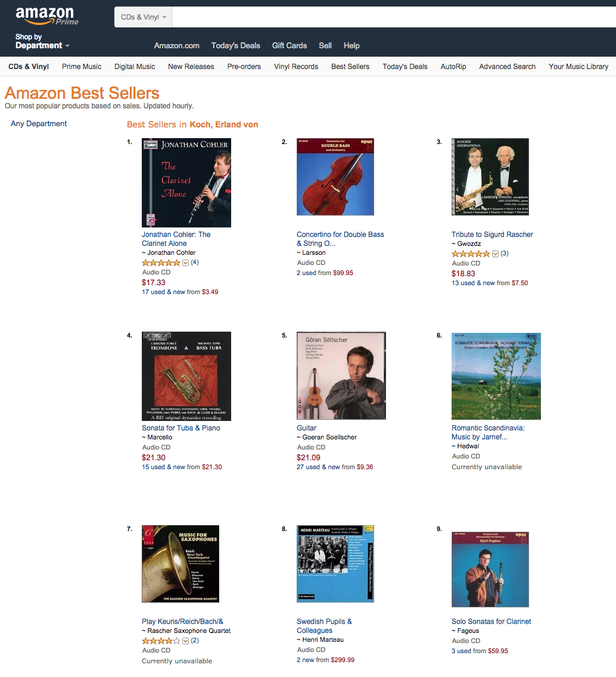Viewport: 616px width, 677px height.
Task: Click the star rating under Rascher Saxophone Quartet
Action: point(161,641)
